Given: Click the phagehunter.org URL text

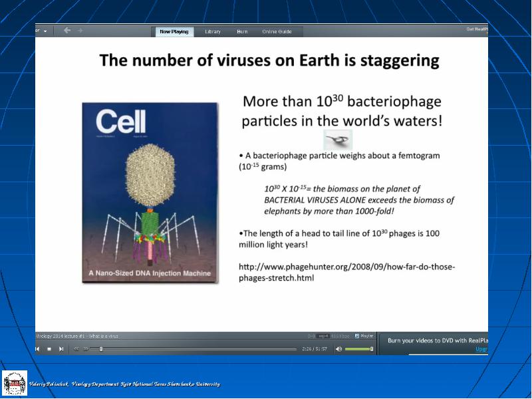Looking at the screenshot, I should [346, 272].
